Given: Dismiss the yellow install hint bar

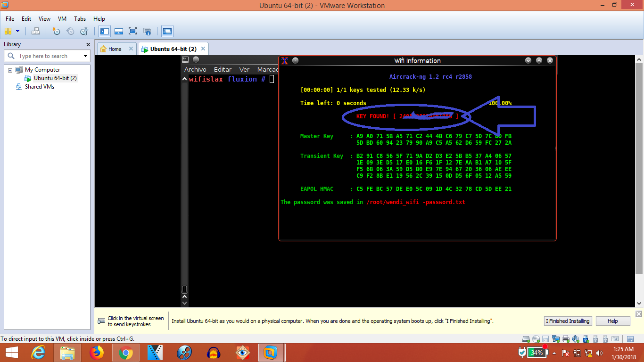Looking at the screenshot, I should point(639,314).
